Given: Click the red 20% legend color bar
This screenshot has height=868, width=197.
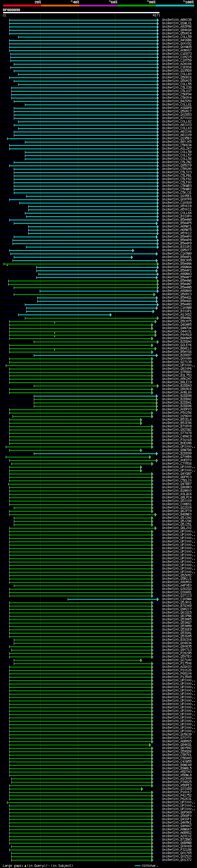Looking at the screenshot, I should pos(22,6).
